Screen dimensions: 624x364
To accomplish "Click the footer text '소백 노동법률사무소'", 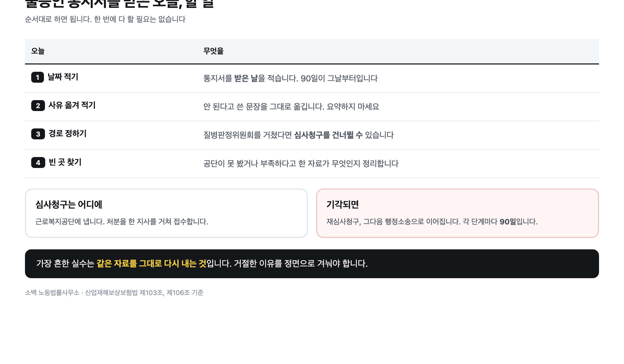I will [52, 293].
